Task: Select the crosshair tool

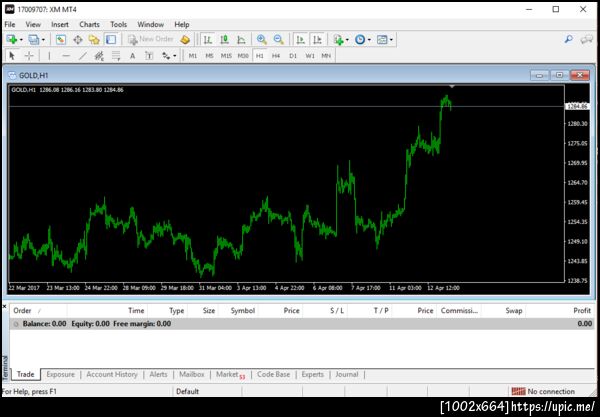Action: [x=29, y=56]
